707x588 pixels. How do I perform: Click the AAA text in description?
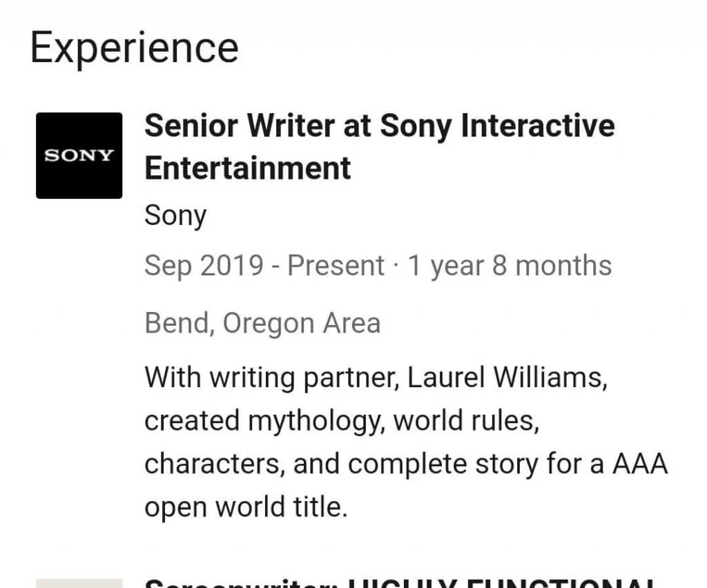[x=640, y=464]
